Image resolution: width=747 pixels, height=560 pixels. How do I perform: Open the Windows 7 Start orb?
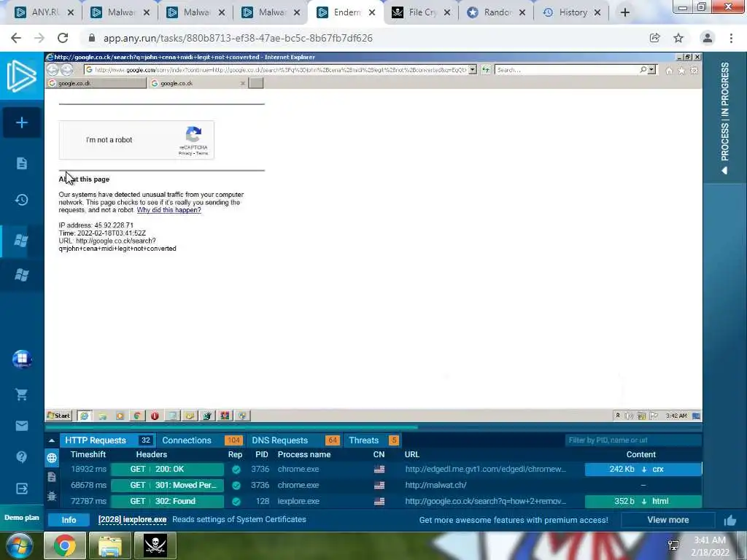tap(19, 545)
